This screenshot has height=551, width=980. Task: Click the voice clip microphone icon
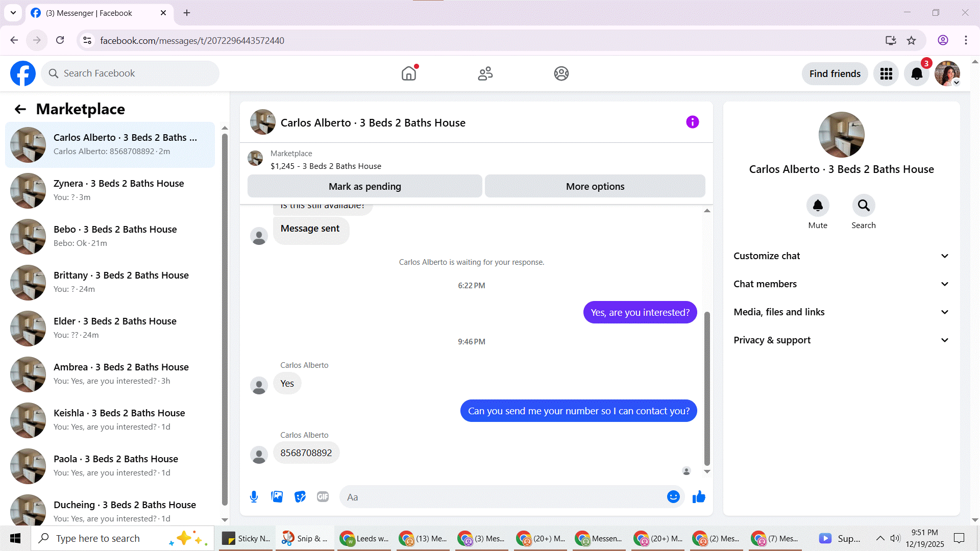tap(254, 497)
